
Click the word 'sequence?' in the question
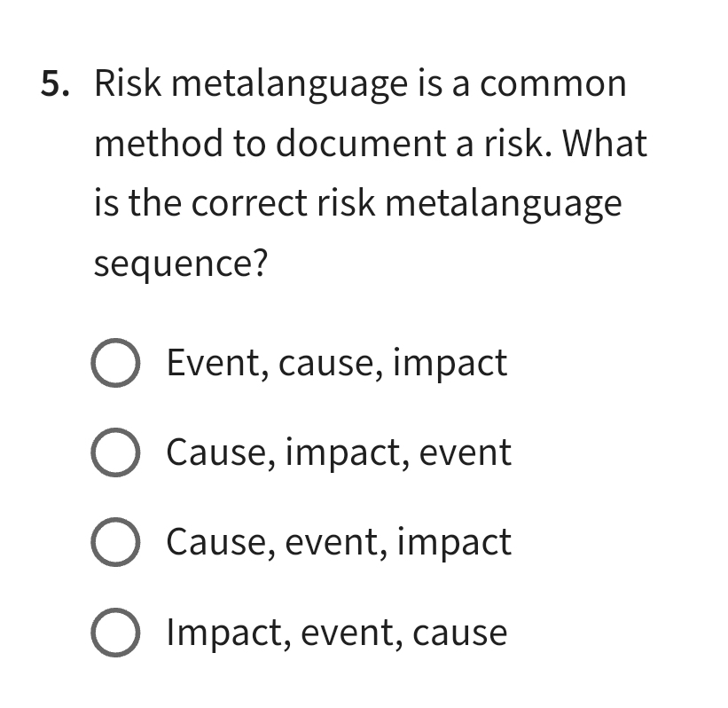(x=180, y=263)
